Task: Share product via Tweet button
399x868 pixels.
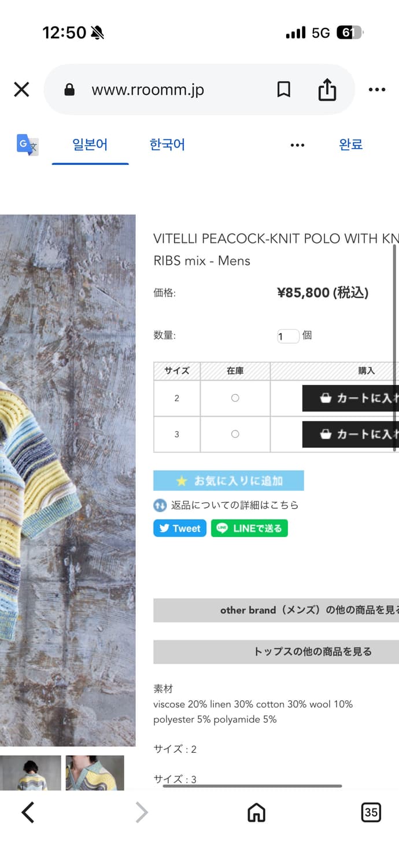Action: 180,528
